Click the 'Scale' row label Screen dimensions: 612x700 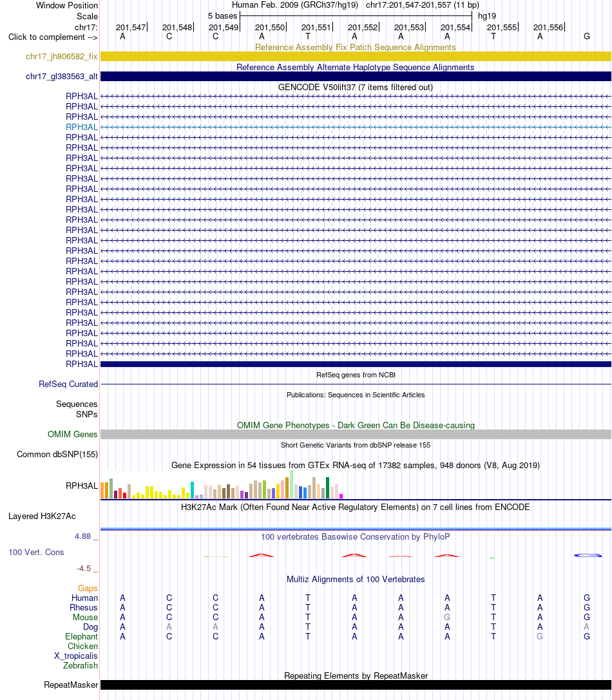[x=87, y=17]
